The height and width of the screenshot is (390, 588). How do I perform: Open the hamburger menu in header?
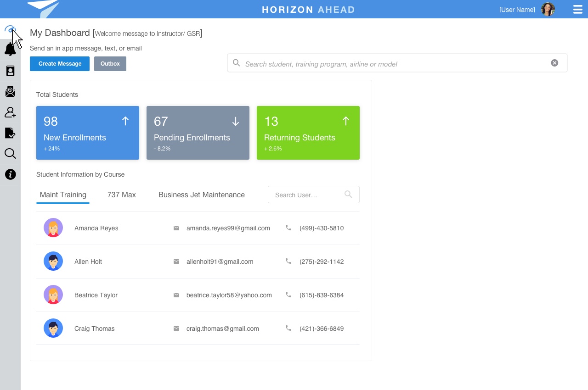(578, 9)
